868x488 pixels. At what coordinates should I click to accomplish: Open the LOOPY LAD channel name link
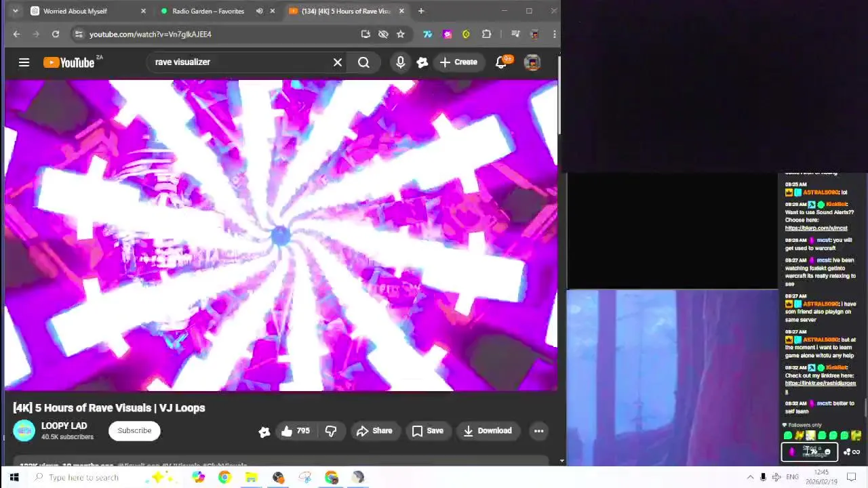coord(64,426)
